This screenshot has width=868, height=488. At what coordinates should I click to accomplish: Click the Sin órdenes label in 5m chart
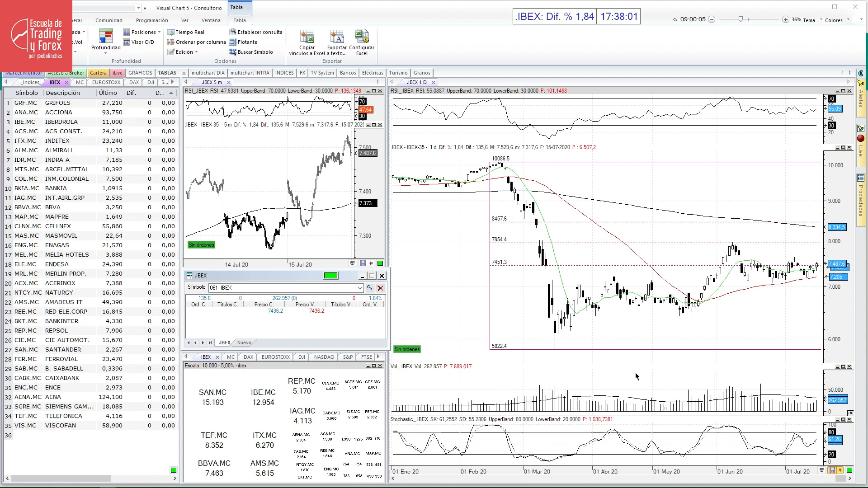[x=202, y=245]
